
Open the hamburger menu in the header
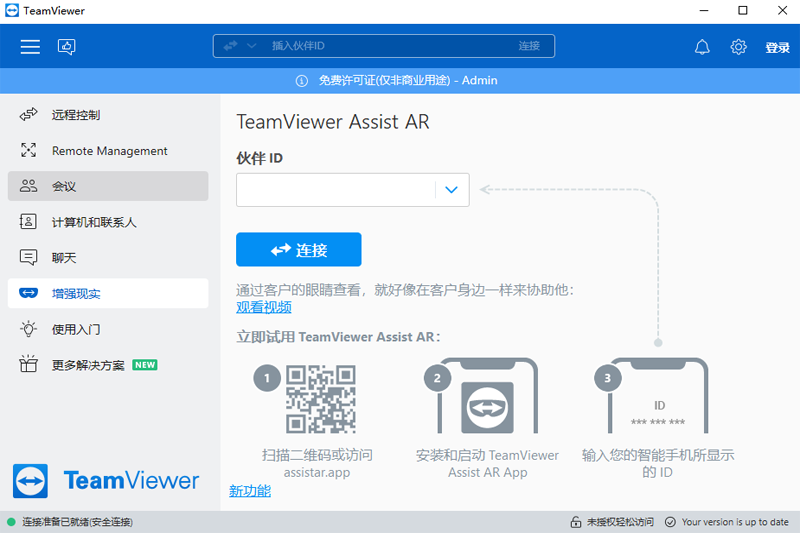coord(30,46)
